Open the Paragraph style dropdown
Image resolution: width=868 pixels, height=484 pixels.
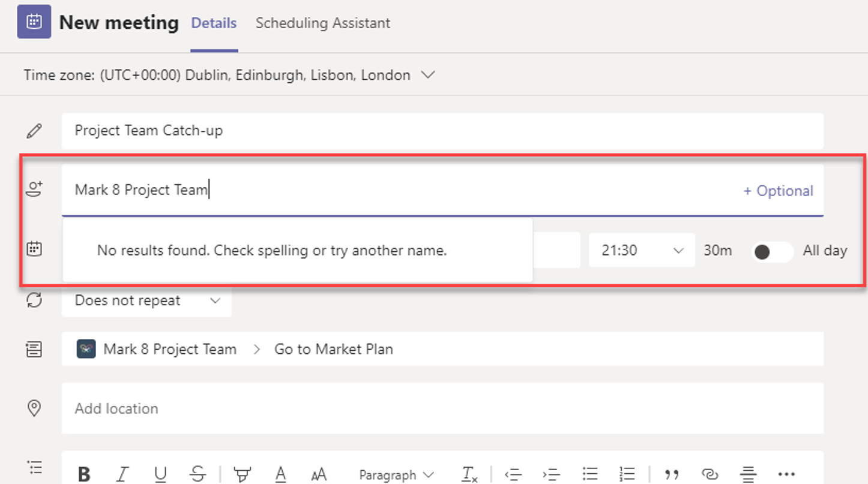pyautogui.click(x=397, y=475)
